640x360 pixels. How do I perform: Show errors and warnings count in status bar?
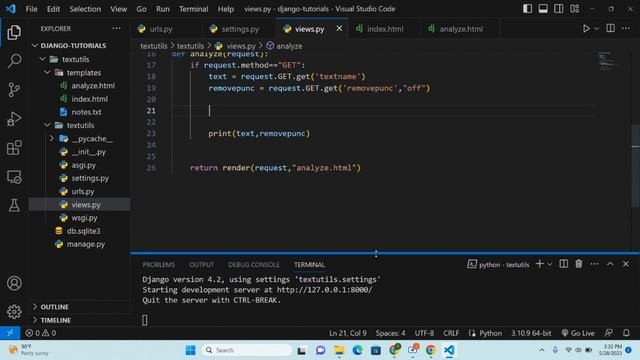(40, 333)
